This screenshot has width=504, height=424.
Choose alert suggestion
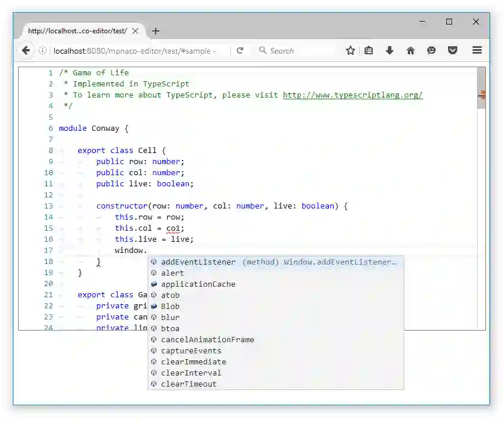[276, 273]
